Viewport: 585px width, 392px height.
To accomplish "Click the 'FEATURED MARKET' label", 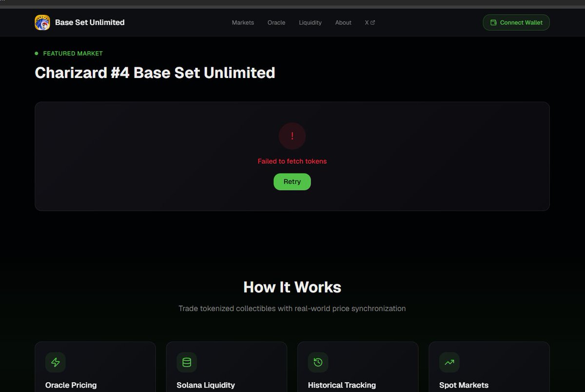I will [x=73, y=53].
